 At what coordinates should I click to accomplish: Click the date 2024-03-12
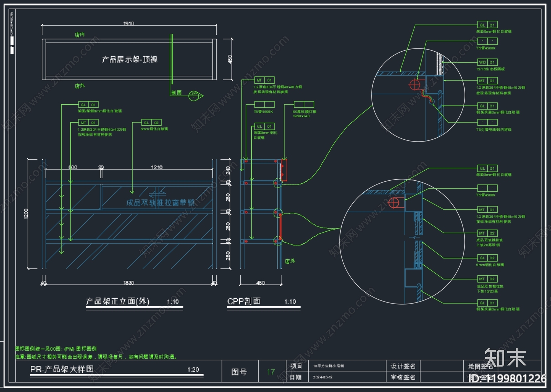click(x=323, y=377)
